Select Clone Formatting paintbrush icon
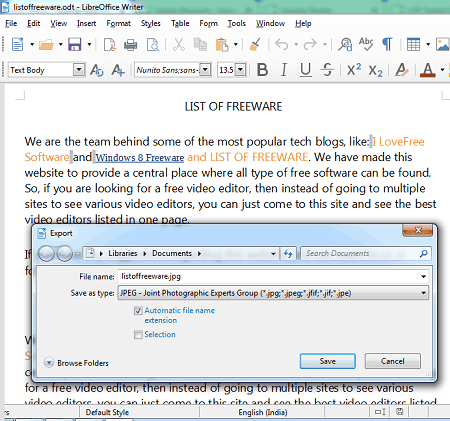450x421 pixels. (255, 44)
